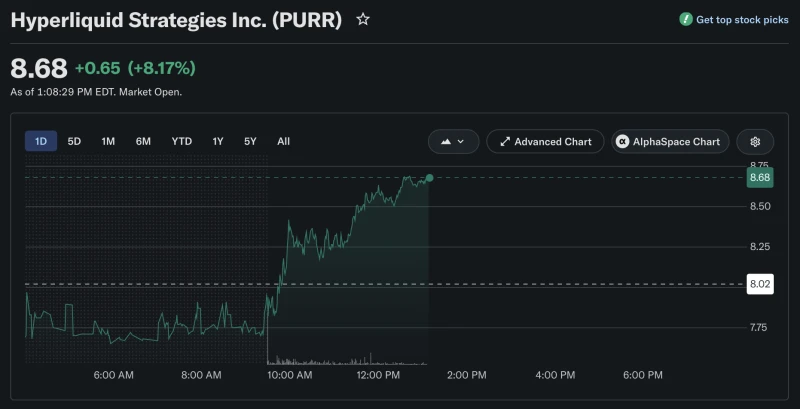Click the (+8.17%) percent change value
The width and height of the screenshot is (800, 409).
[162, 68]
